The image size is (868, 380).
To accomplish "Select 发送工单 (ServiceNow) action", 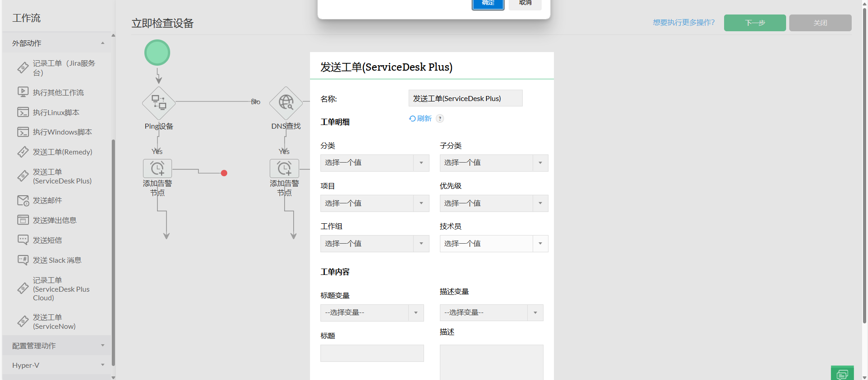I will pos(54,322).
